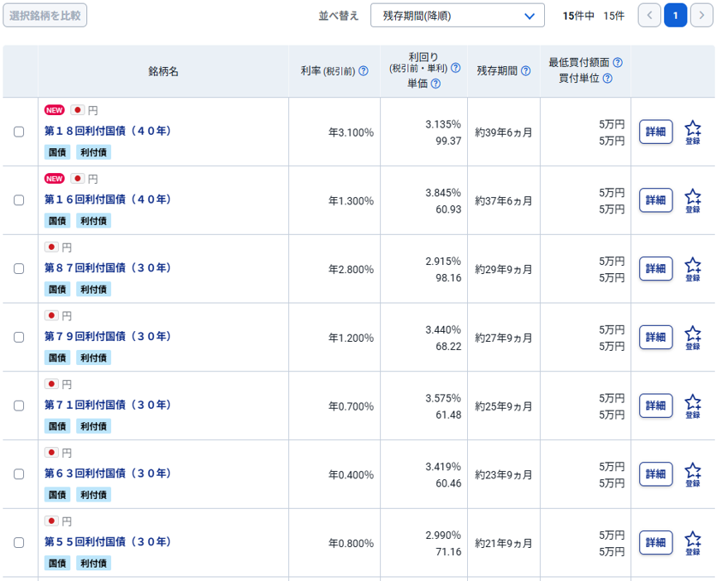Viewport: 728px width, 581px height.
Task: Check the box for 第18回利付国債（40年）
Action: [19, 132]
